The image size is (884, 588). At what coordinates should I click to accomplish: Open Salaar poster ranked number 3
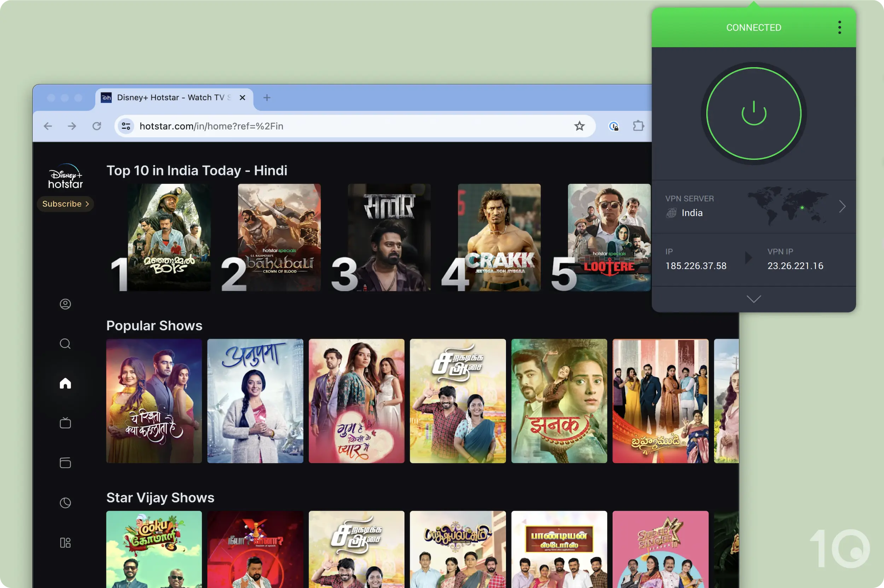pos(389,237)
